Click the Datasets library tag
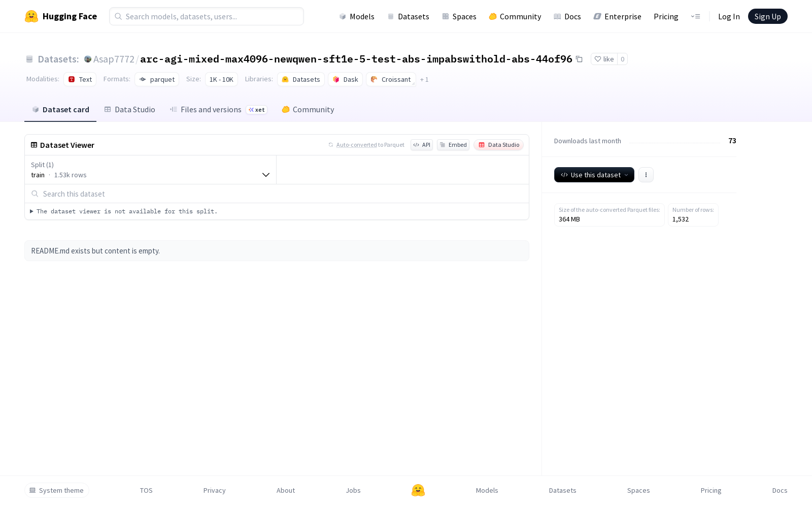 301,79
